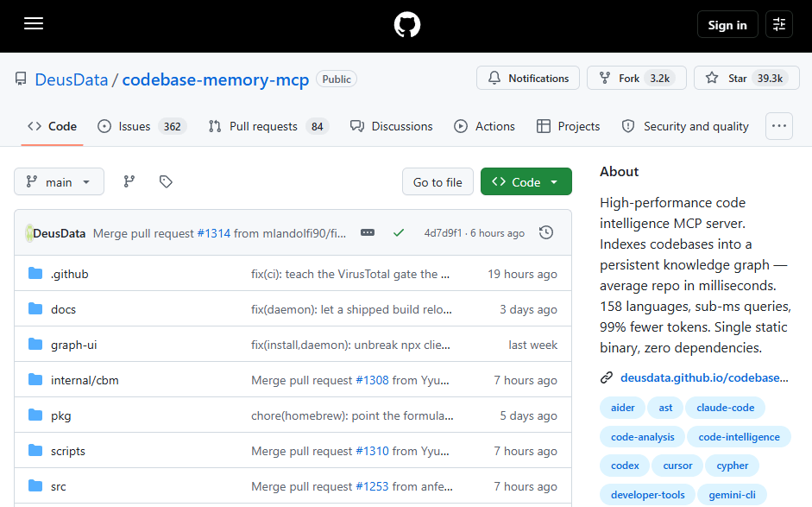The width and height of the screenshot is (812, 507).
Task: Click the src folder icon
Action: coord(35,485)
